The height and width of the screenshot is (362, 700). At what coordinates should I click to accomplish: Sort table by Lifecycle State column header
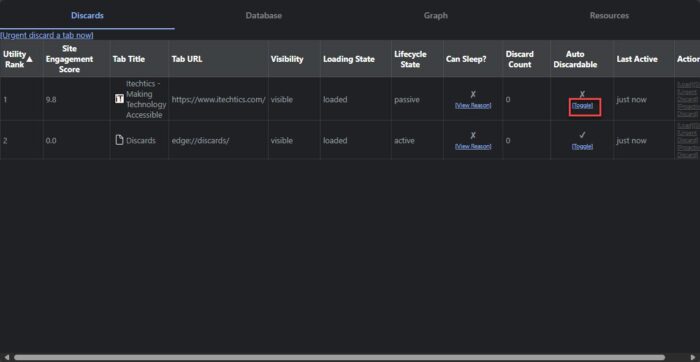coord(410,59)
